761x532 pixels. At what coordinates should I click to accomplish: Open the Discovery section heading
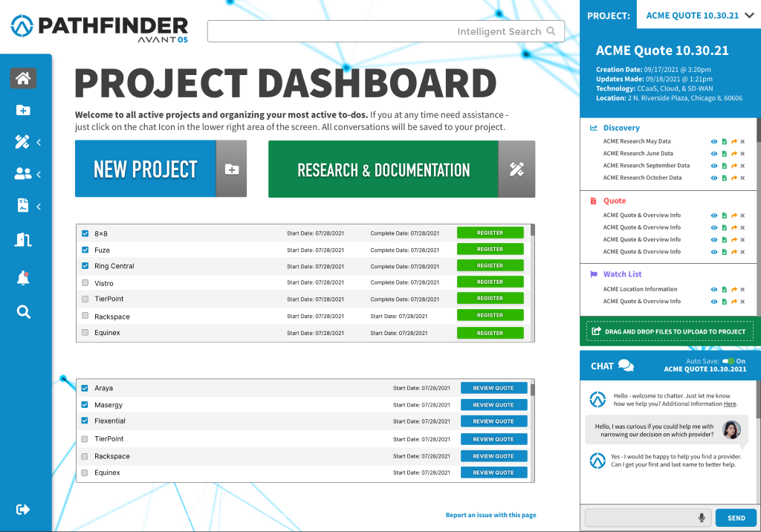click(621, 128)
